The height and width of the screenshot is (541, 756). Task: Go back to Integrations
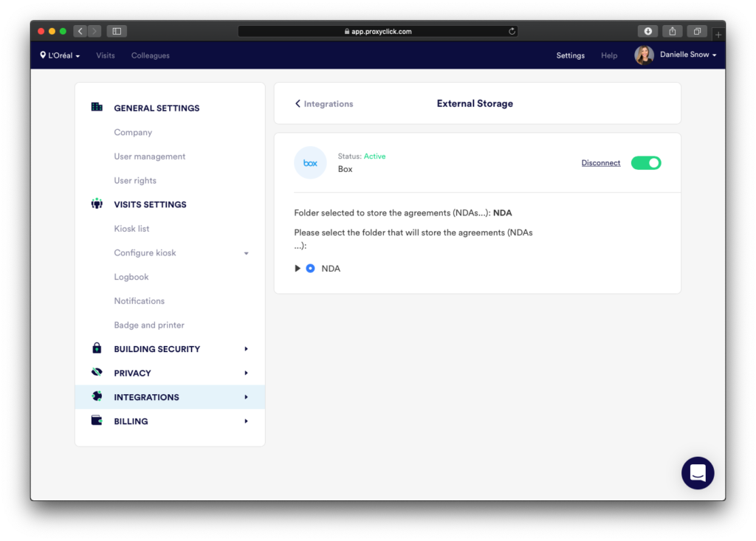click(324, 104)
